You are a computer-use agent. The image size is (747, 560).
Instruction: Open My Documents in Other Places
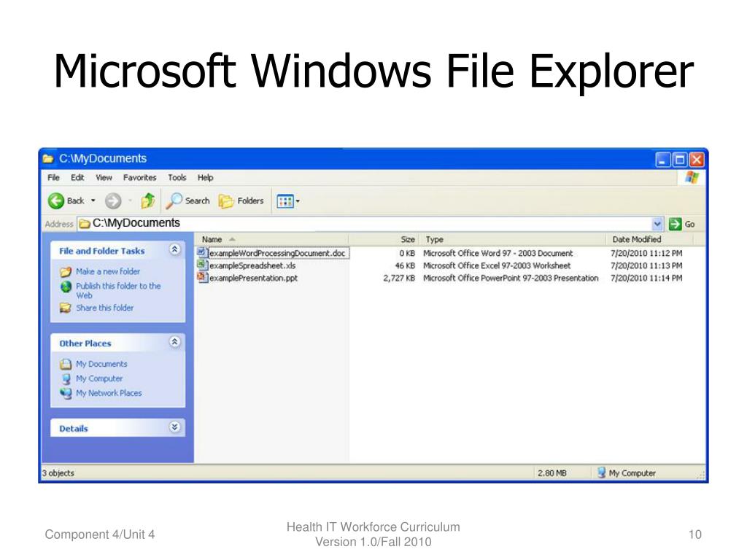pyautogui.click(x=101, y=364)
